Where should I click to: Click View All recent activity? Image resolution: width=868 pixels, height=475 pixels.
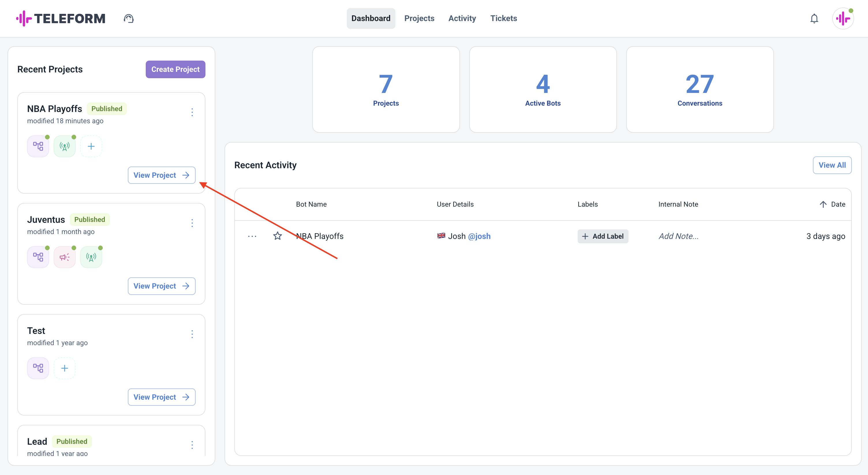(832, 165)
